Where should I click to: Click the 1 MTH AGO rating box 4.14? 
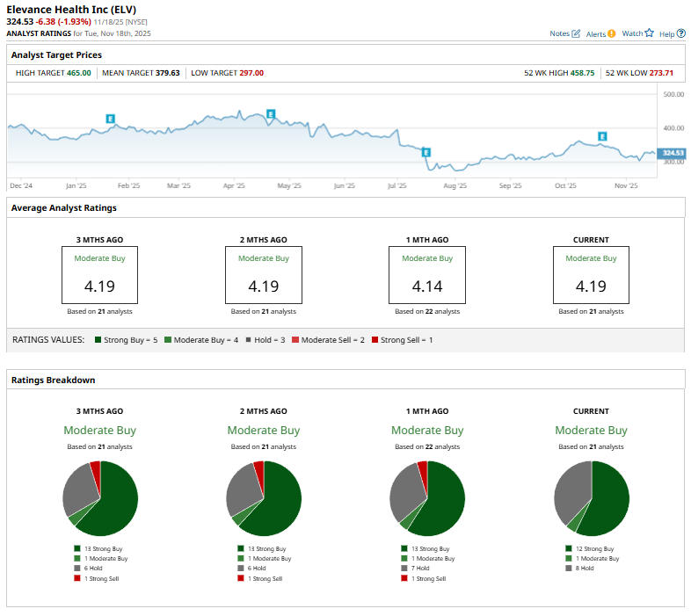(427, 275)
